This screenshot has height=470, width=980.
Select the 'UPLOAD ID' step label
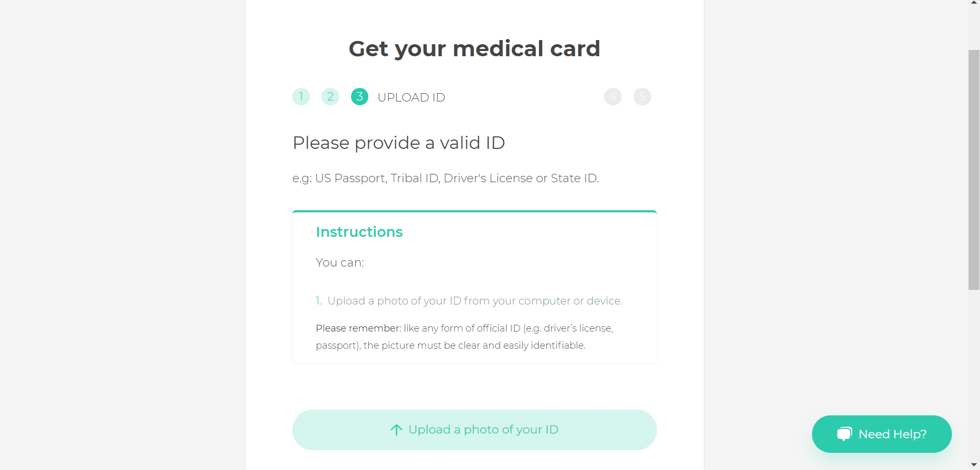pos(411,97)
